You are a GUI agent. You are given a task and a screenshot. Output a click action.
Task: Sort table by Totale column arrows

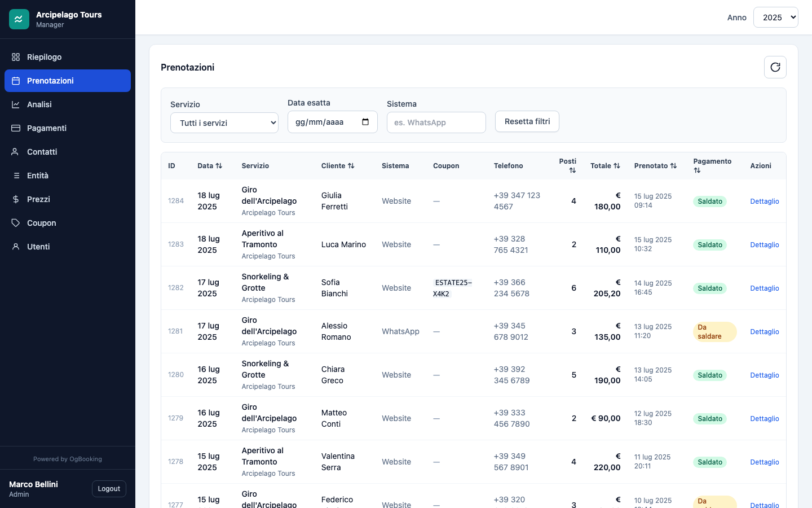click(x=617, y=166)
